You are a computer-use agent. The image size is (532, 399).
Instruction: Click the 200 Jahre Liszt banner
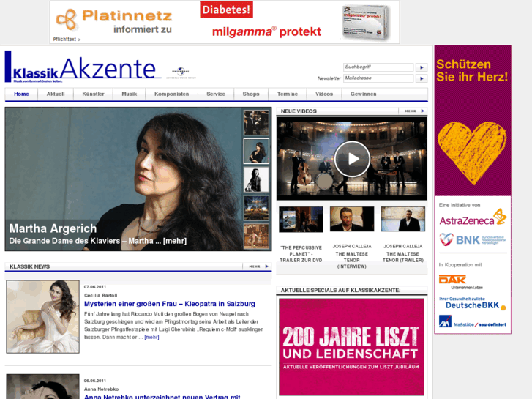pyautogui.click(x=351, y=347)
